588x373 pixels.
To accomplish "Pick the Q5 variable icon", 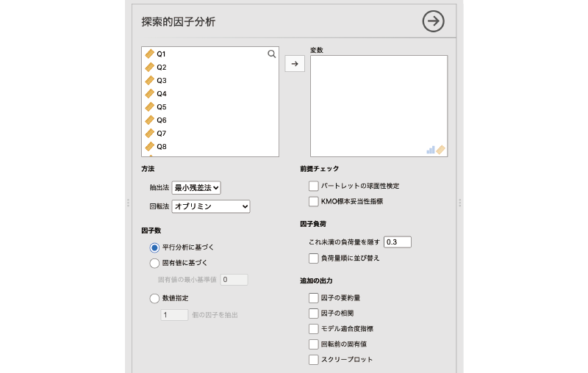I will click(150, 107).
